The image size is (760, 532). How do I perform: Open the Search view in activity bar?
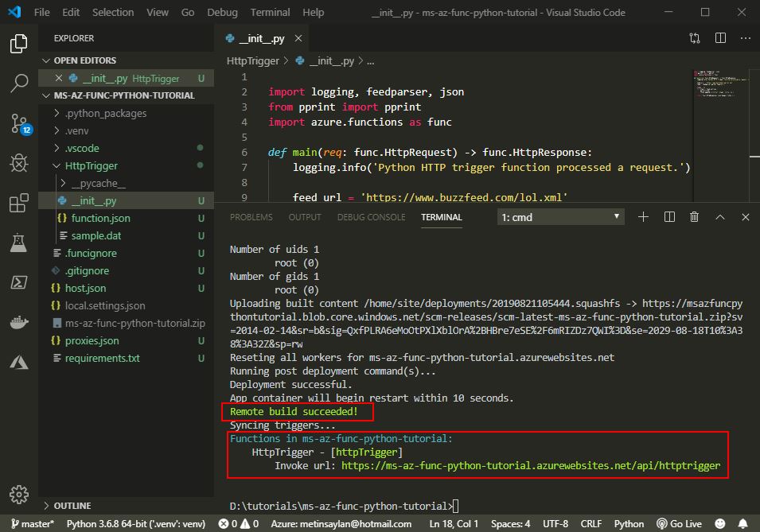click(19, 83)
